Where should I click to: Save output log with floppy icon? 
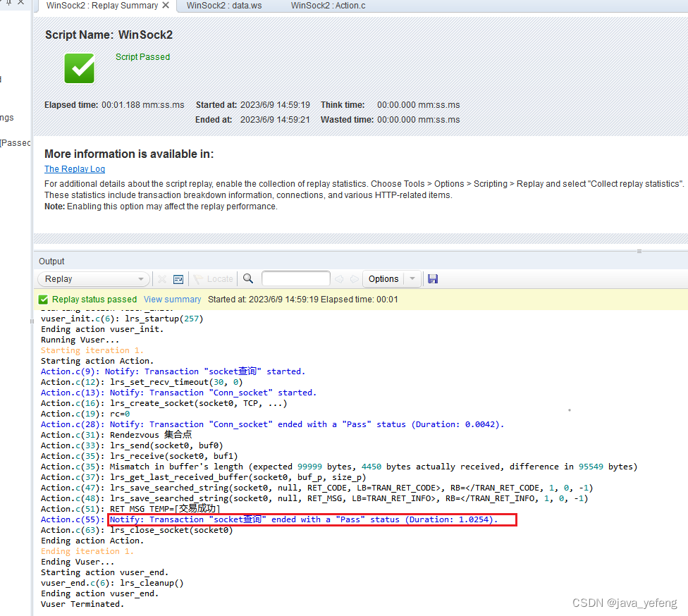coord(433,279)
